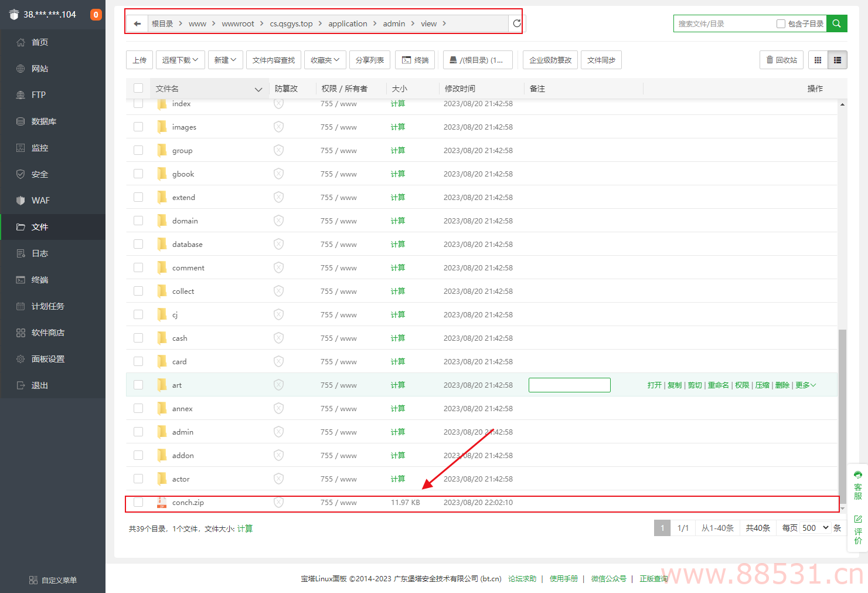
Task: Toggle the select-all checkbox in header
Action: (x=138, y=88)
